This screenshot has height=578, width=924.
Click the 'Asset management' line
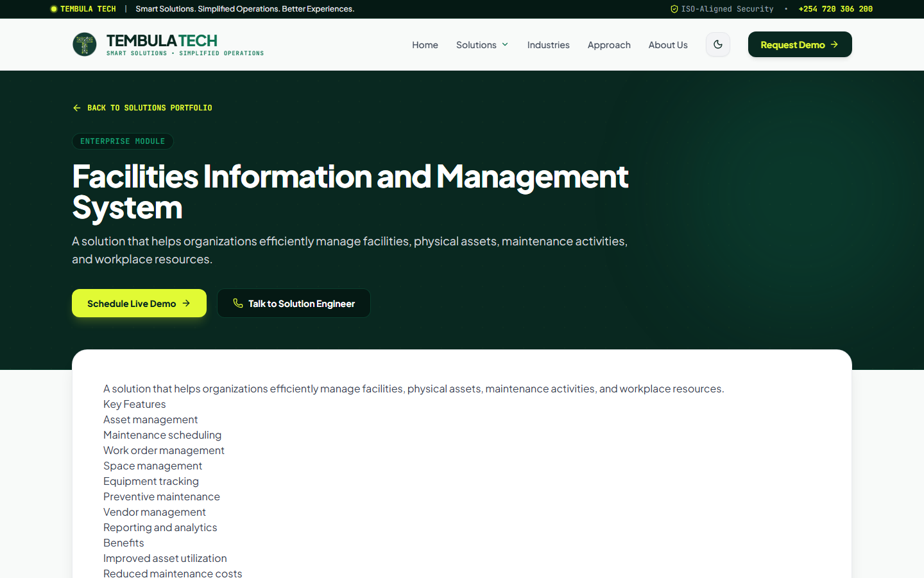tap(151, 419)
